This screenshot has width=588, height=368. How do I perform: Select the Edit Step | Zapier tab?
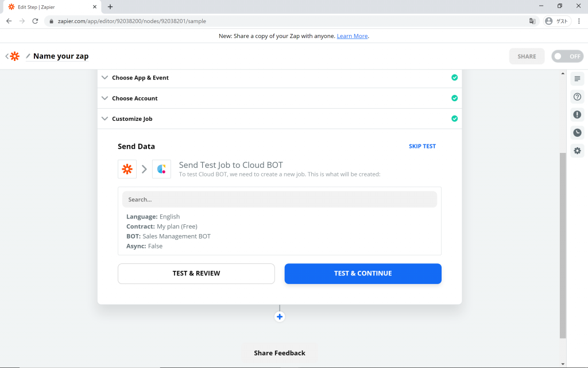click(x=51, y=7)
